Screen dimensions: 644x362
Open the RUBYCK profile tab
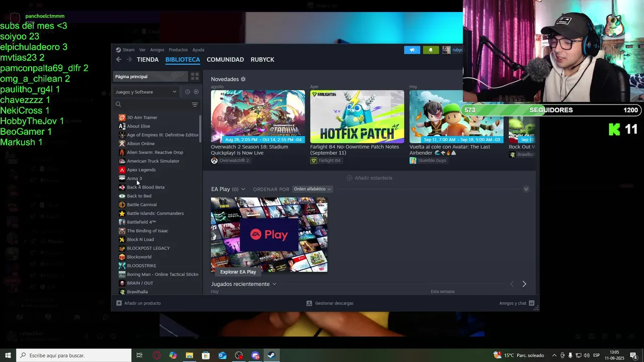click(262, 59)
